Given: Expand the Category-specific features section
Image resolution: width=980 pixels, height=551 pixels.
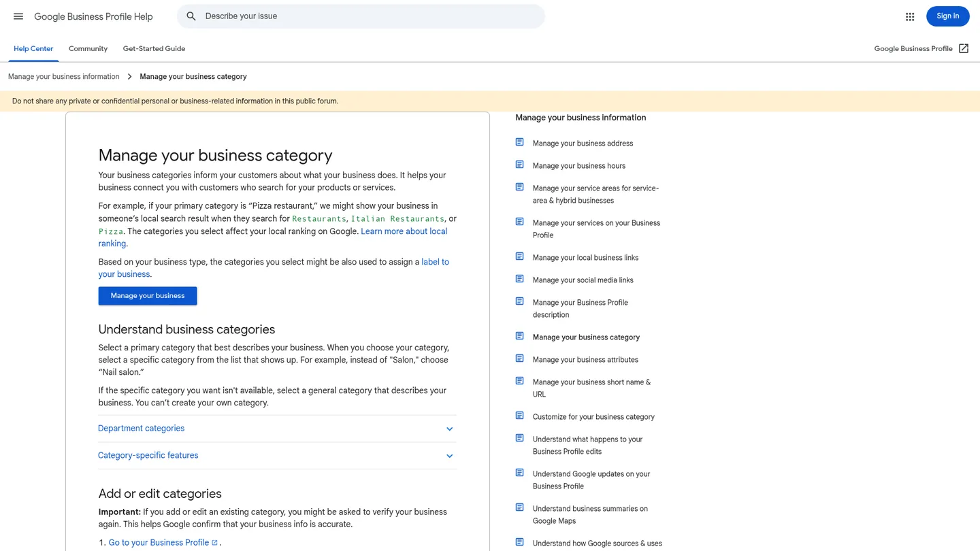Looking at the screenshot, I should [277, 456].
